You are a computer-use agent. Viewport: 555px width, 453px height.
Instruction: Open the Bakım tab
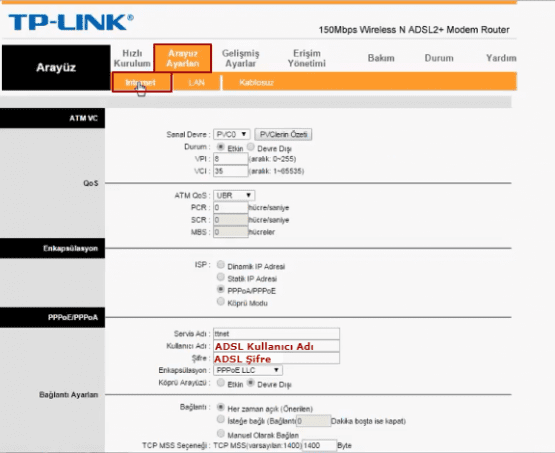(x=381, y=58)
